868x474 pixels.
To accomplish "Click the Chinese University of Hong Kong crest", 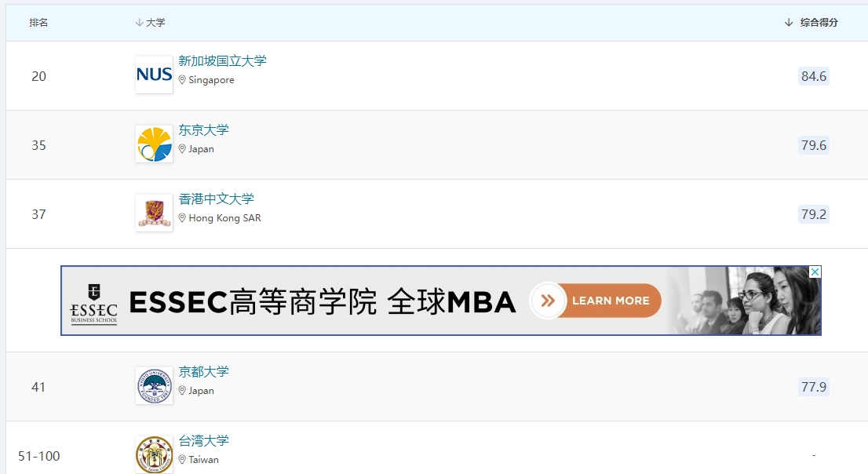I will (154, 213).
